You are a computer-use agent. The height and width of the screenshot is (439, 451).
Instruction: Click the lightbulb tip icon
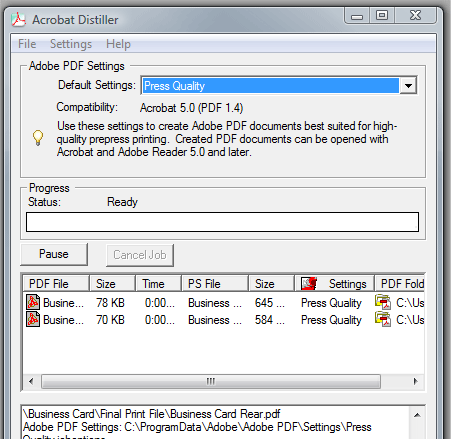[x=38, y=138]
